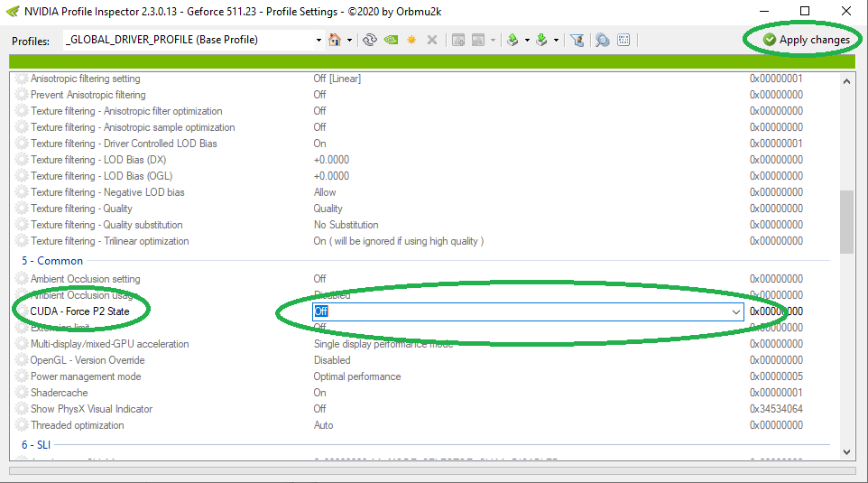This screenshot has height=483, width=868.
Task: Click gear icon beside Negative LOD bias
Action: tap(21, 192)
